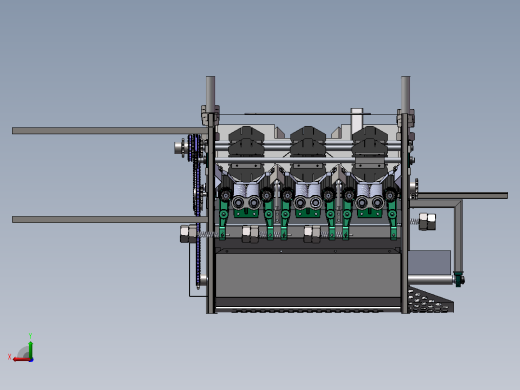This screenshot has height=390, width=520.
Task: Select the silver roller below the blue-gray box
Action: point(430,280)
